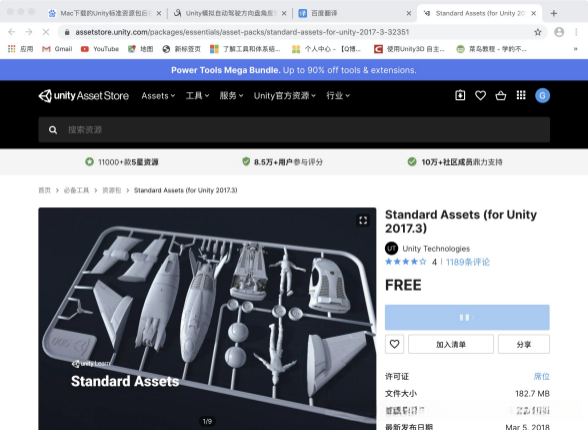Click the star rating row

(406, 262)
